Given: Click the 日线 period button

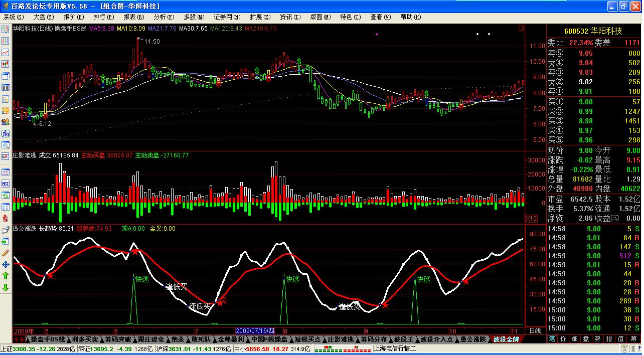Looking at the screenshot, I should tap(535, 331).
